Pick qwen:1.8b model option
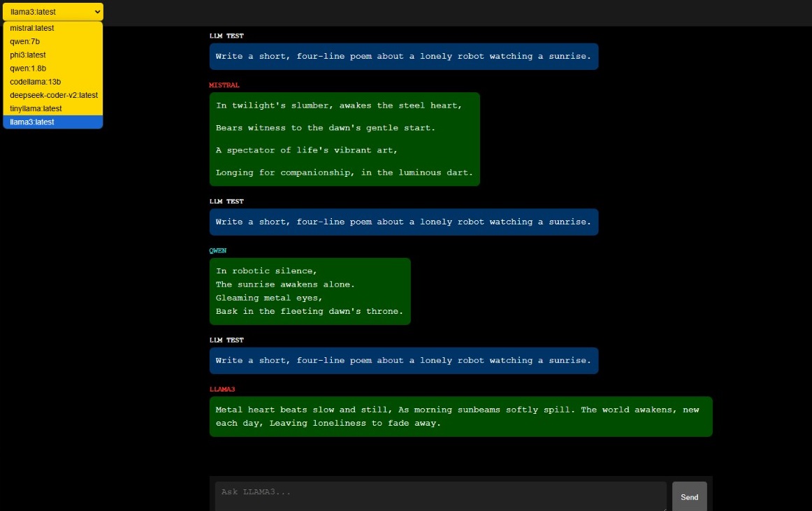 (53, 69)
